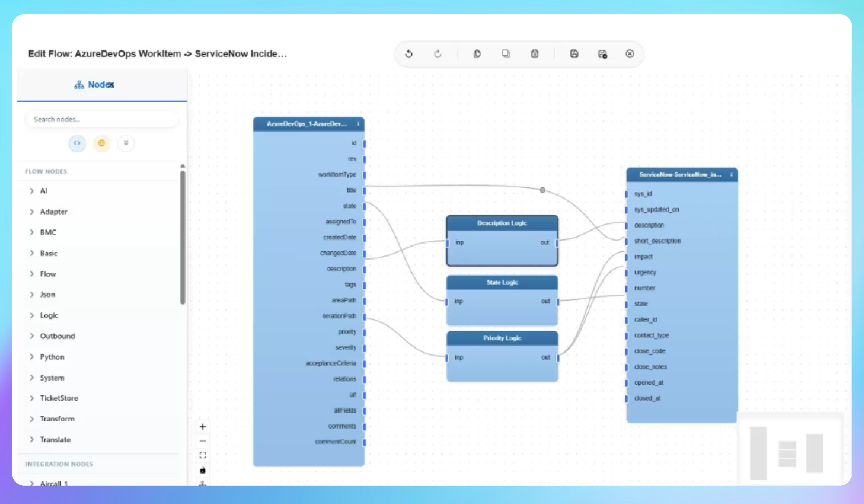Click the node list vertical scrollbar
This screenshot has height=504, width=864.
pos(183,237)
